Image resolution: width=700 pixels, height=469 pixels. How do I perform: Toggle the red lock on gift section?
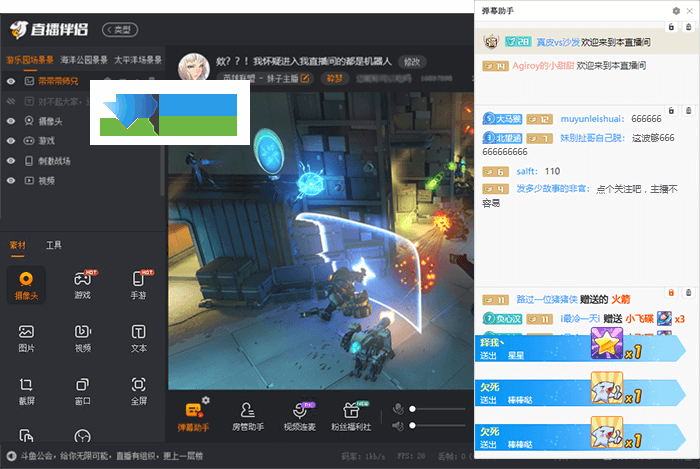pyautogui.click(x=671, y=293)
